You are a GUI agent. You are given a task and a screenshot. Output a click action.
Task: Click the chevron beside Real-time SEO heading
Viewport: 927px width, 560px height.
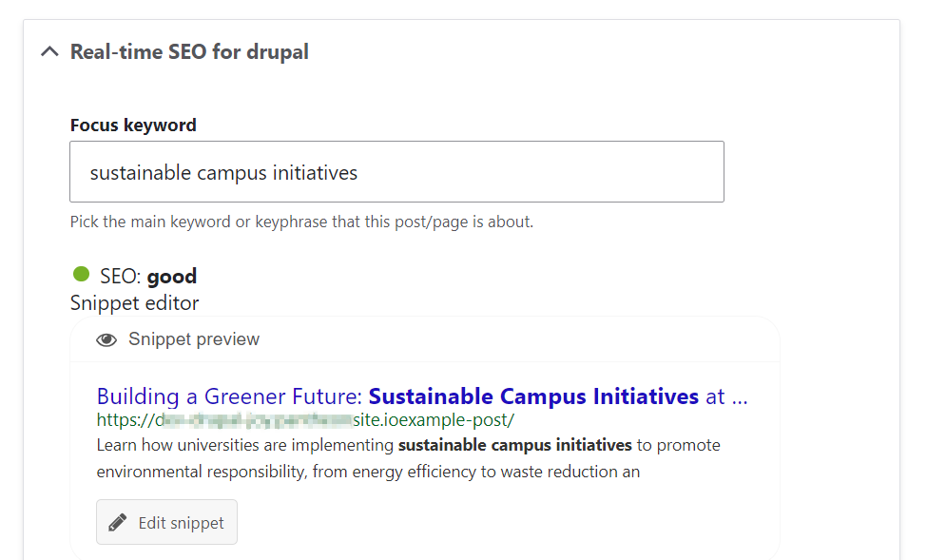point(48,51)
